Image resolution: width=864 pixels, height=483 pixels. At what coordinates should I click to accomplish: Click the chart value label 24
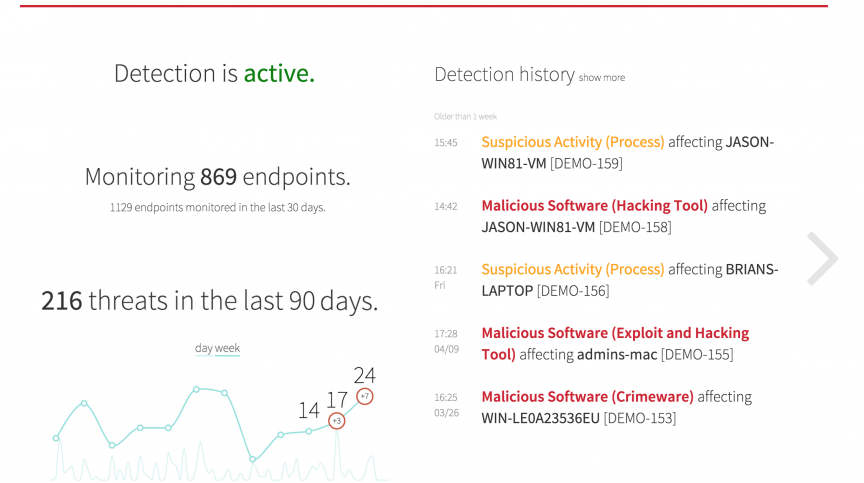364,376
